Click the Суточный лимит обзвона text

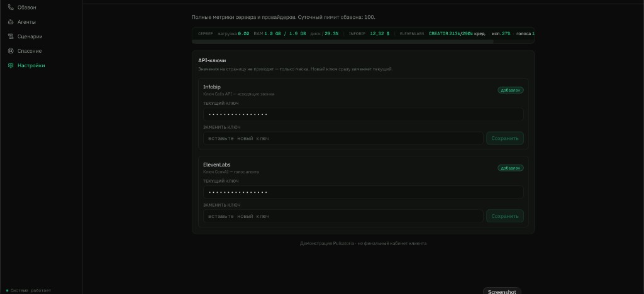coord(336,17)
